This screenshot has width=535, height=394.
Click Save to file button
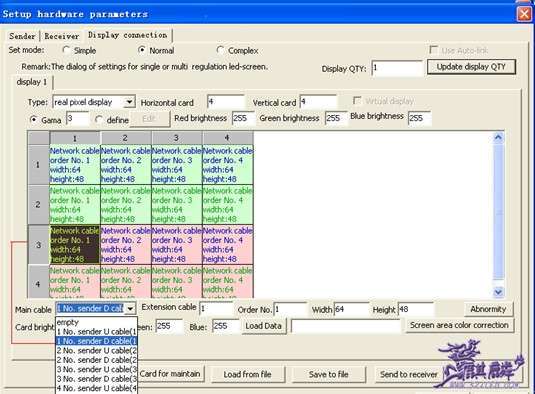329,375
